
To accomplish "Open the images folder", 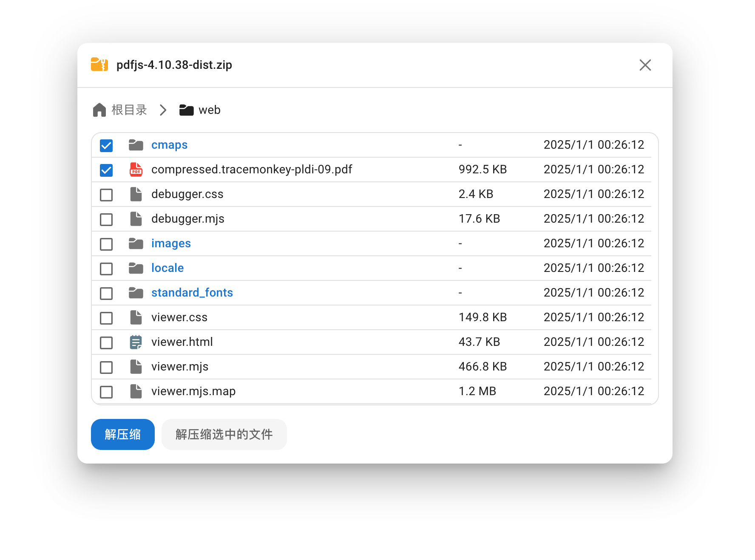I will click(x=170, y=243).
